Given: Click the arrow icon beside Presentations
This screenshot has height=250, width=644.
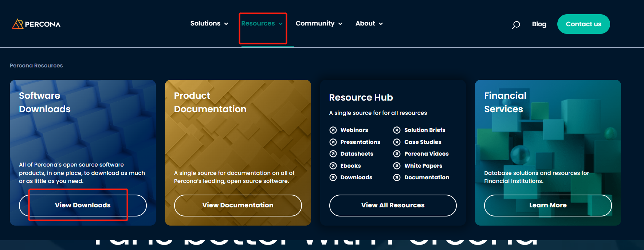Looking at the screenshot, I should (x=333, y=142).
